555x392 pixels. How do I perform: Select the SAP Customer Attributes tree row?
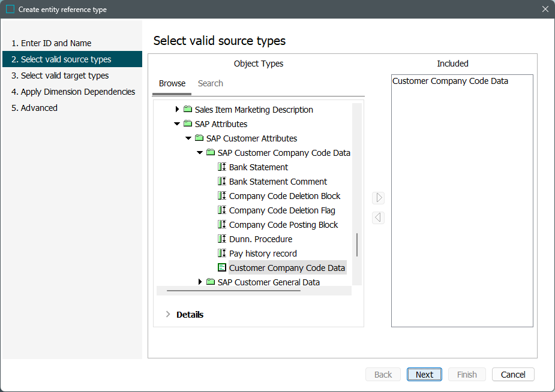click(251, 138)
